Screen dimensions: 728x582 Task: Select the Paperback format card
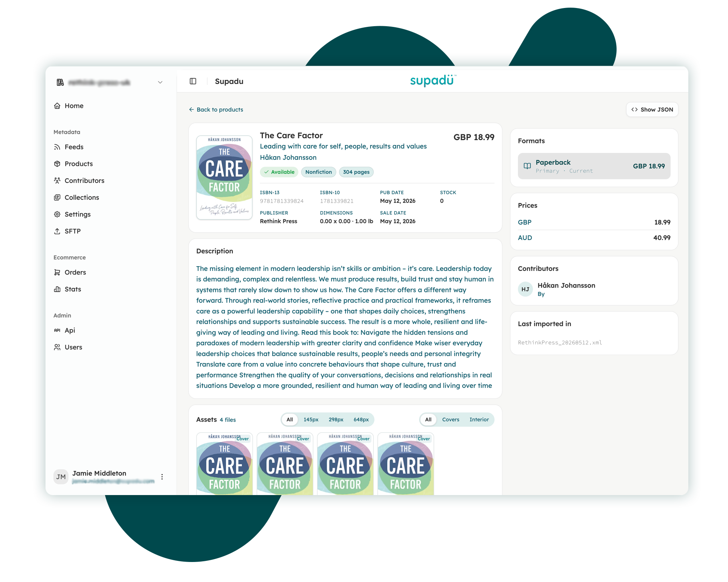[594, 166]
